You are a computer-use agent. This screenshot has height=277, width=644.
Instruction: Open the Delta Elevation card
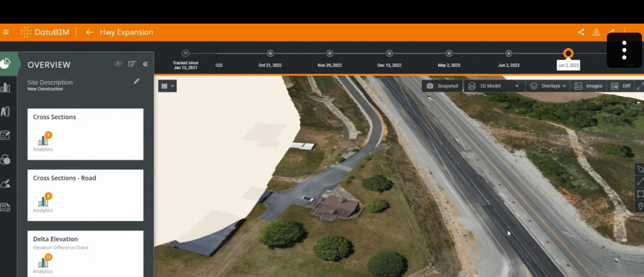[85, 253]
